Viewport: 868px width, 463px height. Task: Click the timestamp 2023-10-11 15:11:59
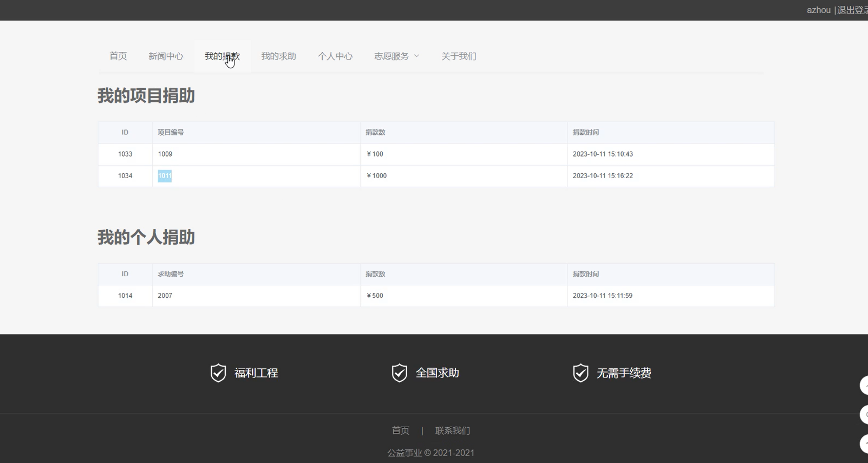click(x=603, y=296)
